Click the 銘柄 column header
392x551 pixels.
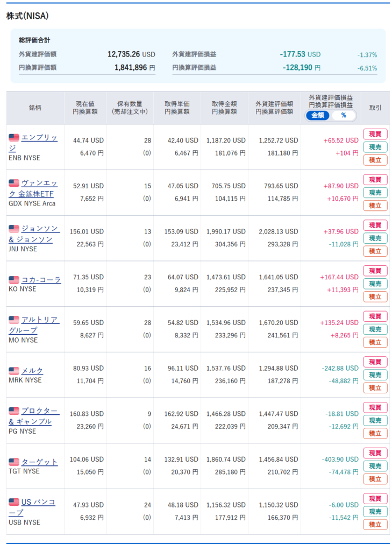35,108
